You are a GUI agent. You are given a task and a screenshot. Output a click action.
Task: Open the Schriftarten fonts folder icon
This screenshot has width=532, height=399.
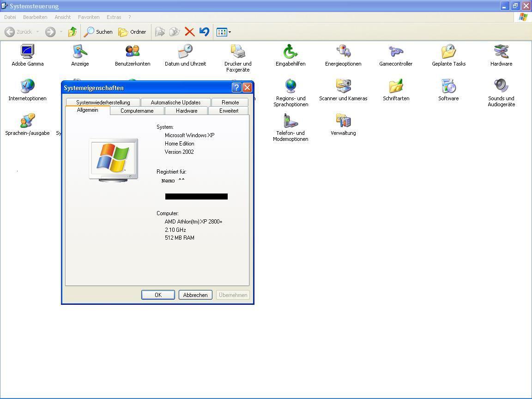(x=396, y=86)
